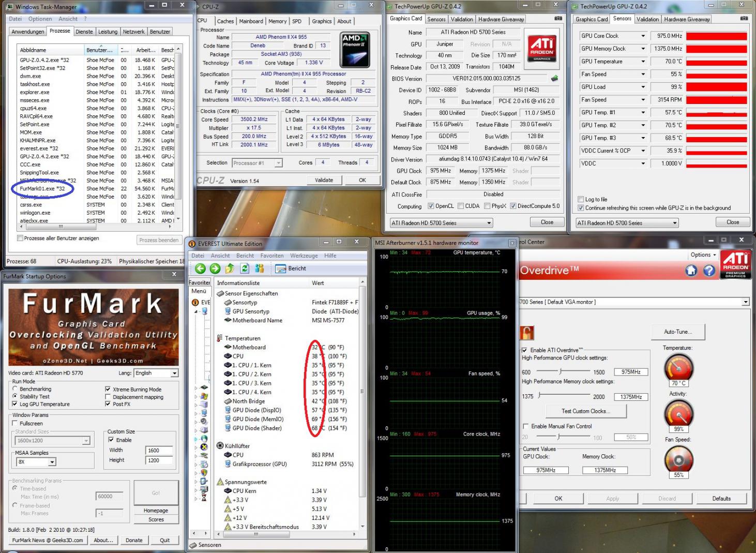The width and height of the screenshot is (756, 553).
Task: Switch to the Leistung tab in Task-Manager
Action: [108, 32]
